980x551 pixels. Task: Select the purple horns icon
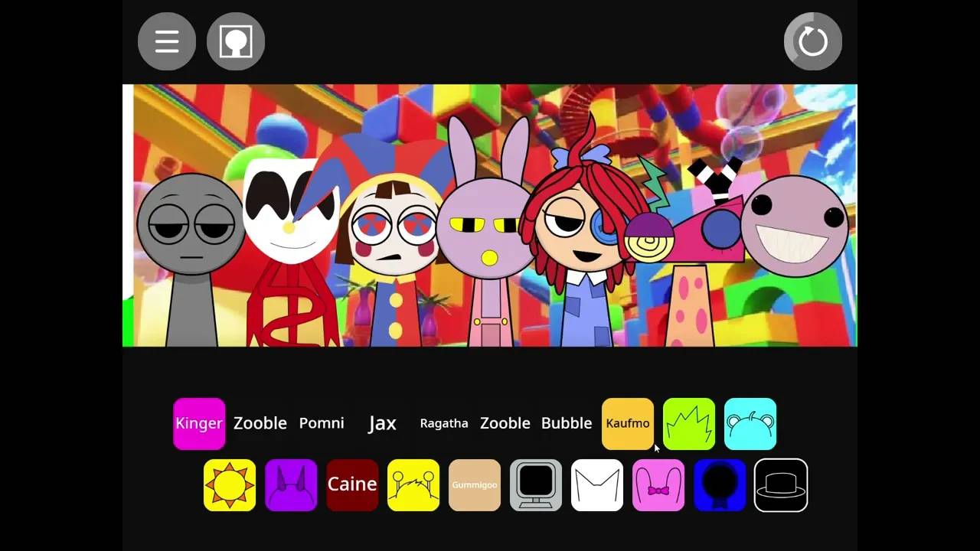pyautogui.click(x=291, y=484)
